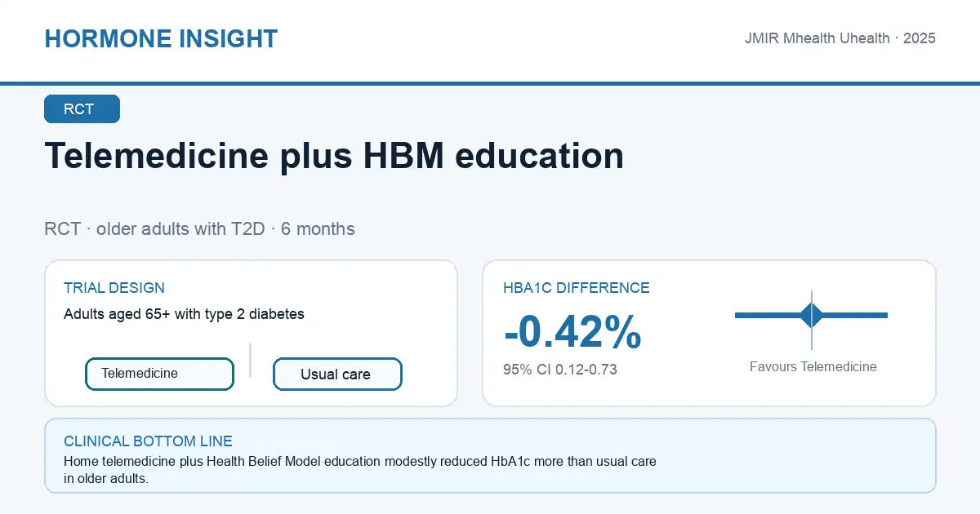Click the bottom line summary paragraph
Viewport: 980px width, 514px height.
(360, 470)
